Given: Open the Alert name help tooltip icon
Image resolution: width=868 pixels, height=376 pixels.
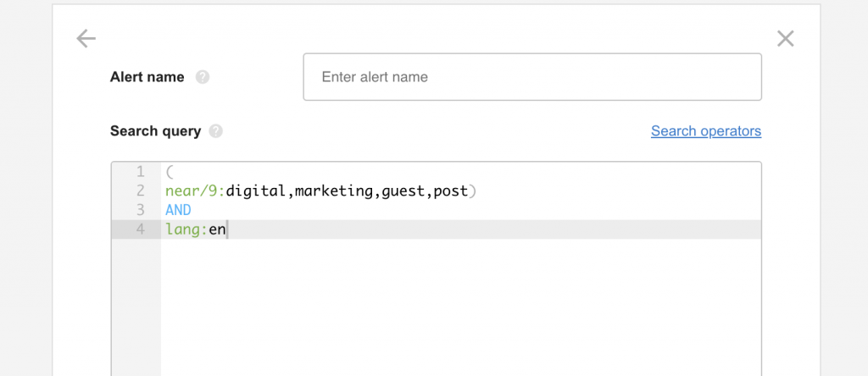Looking at the screenshot, I should tap(203, 77).
